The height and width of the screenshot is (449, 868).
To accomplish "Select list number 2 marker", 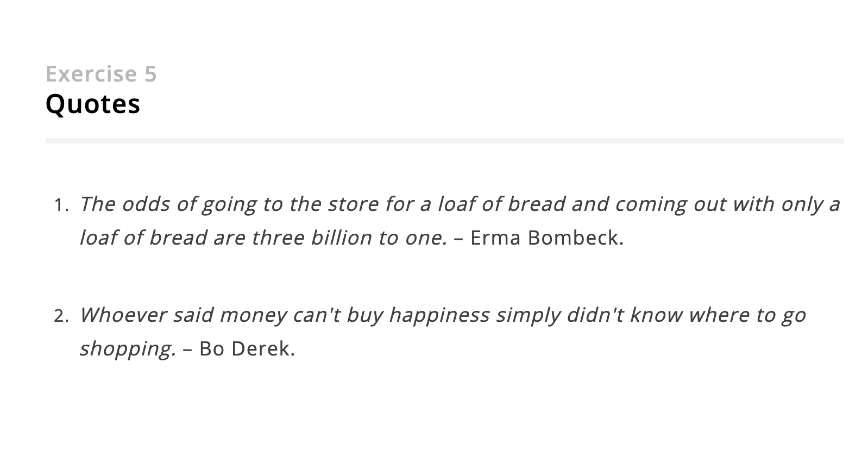I will pos(61,316).
